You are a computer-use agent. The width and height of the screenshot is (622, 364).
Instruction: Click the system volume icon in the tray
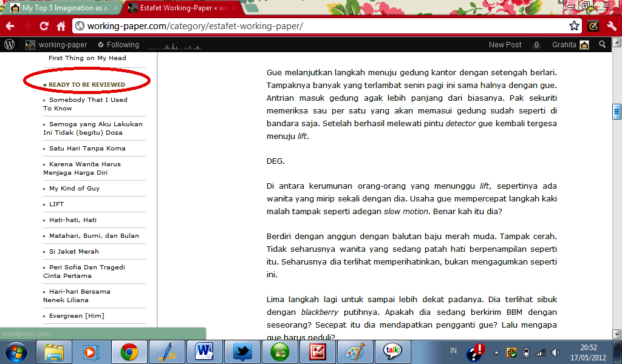[555, 352]
